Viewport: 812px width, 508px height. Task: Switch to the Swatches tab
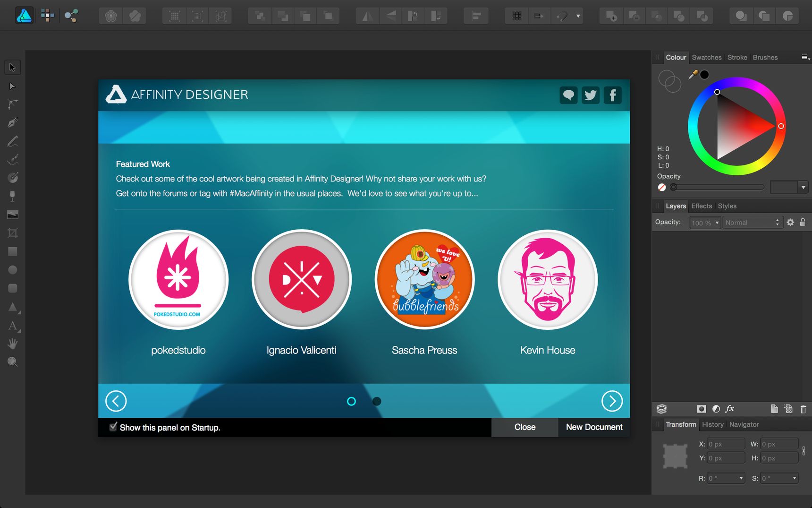point(707,58)
